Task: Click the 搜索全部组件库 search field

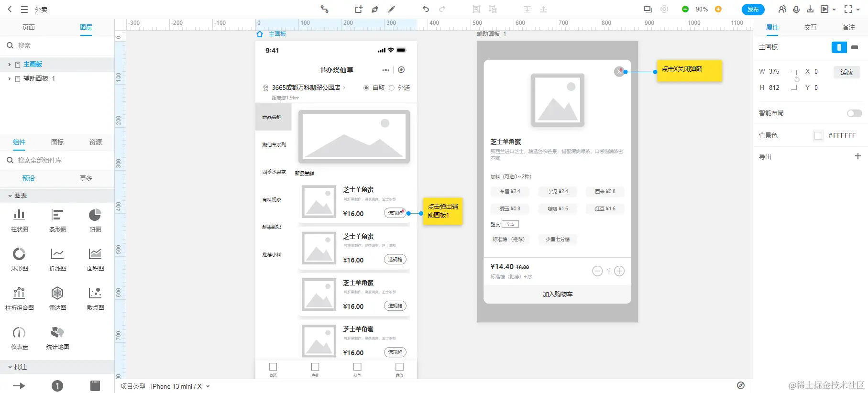Action: pos(57,160)
